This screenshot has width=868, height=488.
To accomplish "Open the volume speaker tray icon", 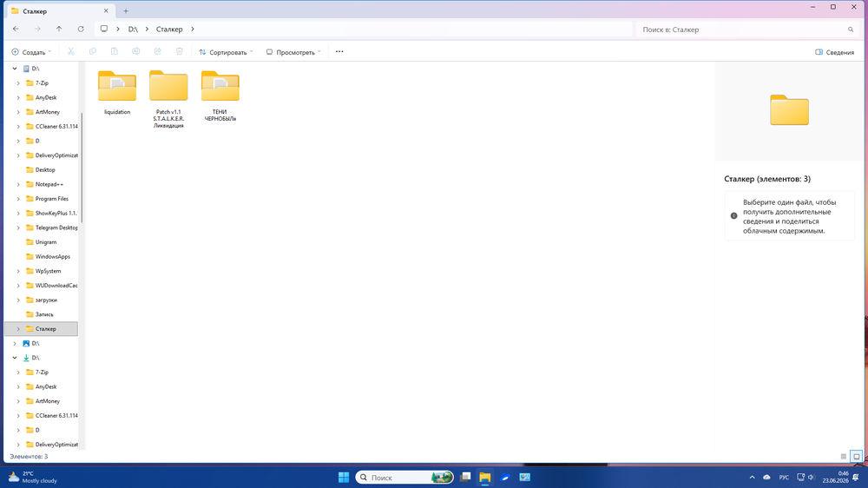I will tap(811, 477).
